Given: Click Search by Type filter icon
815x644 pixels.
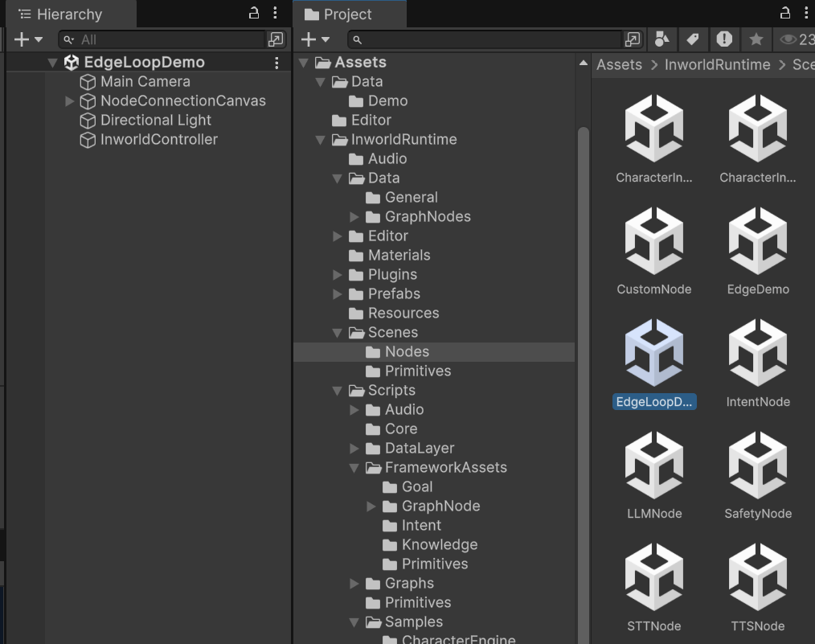Looking at the screenshot, I should coord(661,39).
